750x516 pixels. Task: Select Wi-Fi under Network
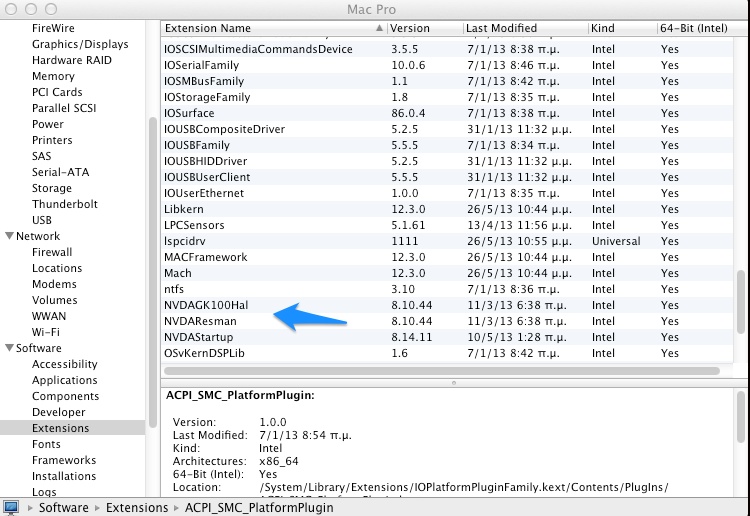46,332
